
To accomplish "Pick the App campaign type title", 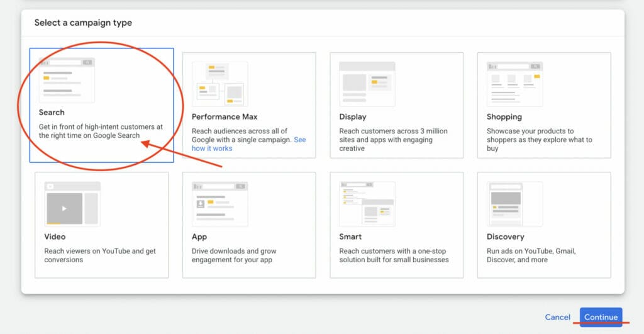I will 199,237.
